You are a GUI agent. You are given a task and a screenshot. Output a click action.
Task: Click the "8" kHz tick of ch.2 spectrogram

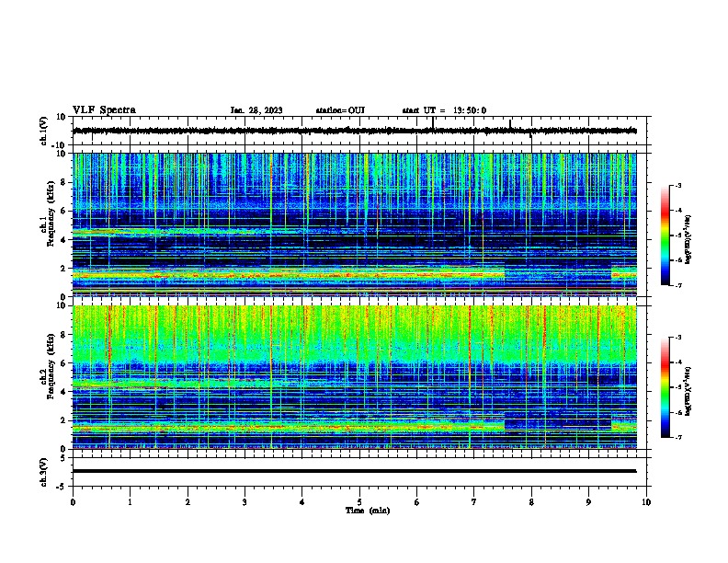[63, 335]
